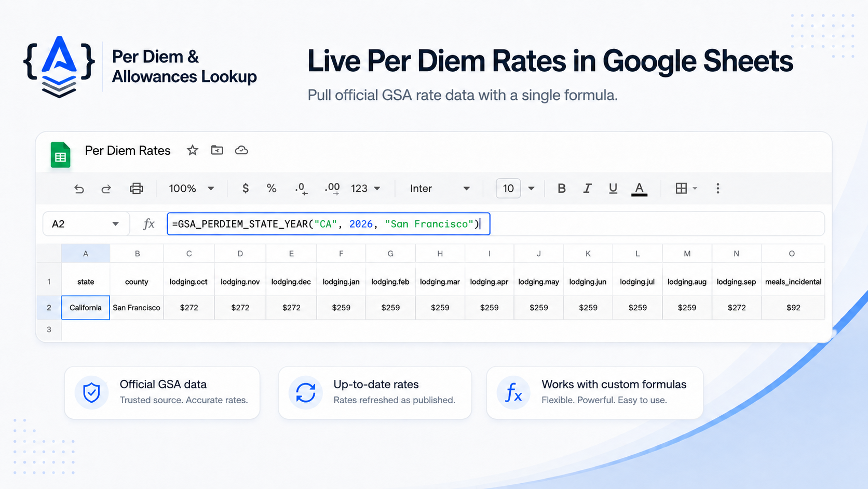The height and width of the screenshot is (489, 868).
Task: Redo the last action
Action: coord(106,189)
